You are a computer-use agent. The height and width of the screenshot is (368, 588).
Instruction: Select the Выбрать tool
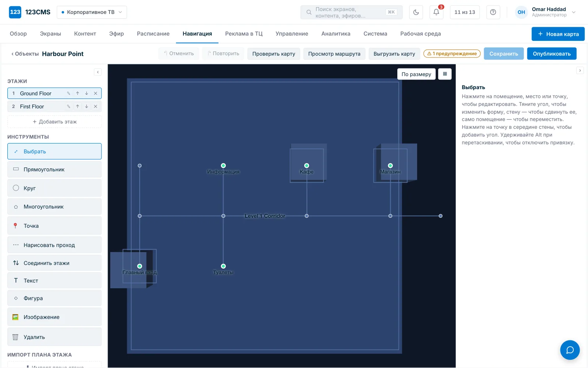(x=54, y=151)
